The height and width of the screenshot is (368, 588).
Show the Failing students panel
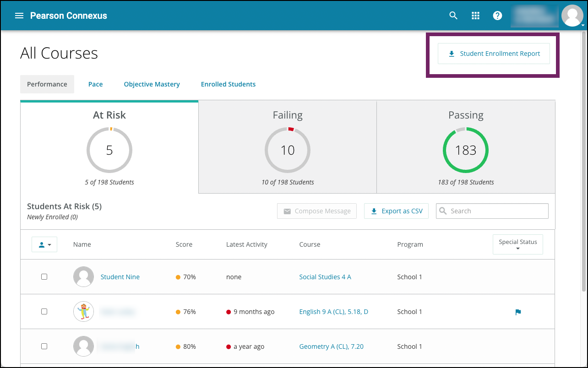coord(288,146)
